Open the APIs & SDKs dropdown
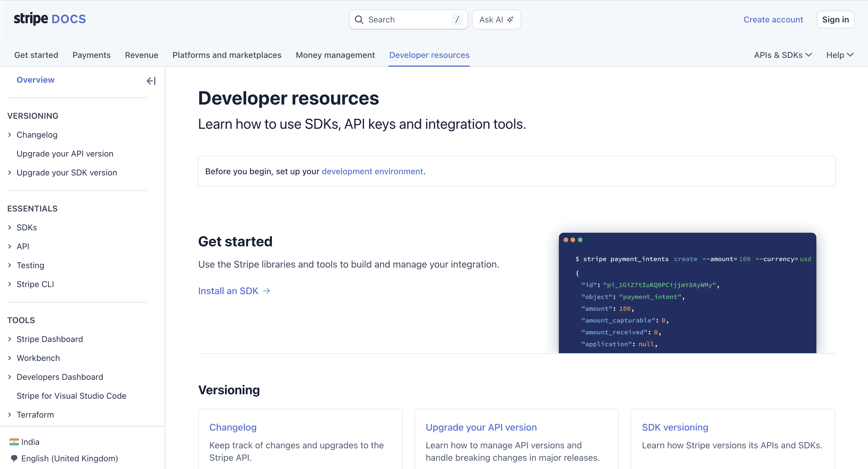 (x=783, y=55)
